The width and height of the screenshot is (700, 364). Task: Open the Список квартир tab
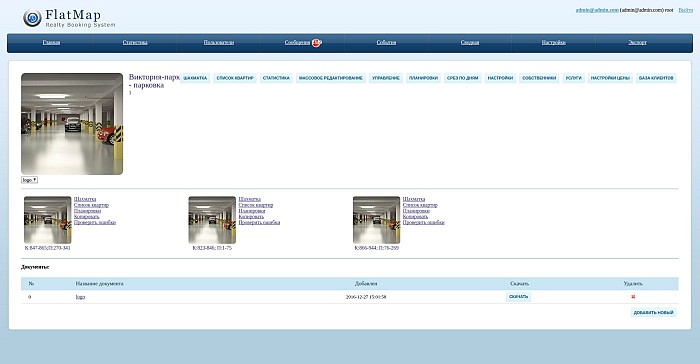235,78
